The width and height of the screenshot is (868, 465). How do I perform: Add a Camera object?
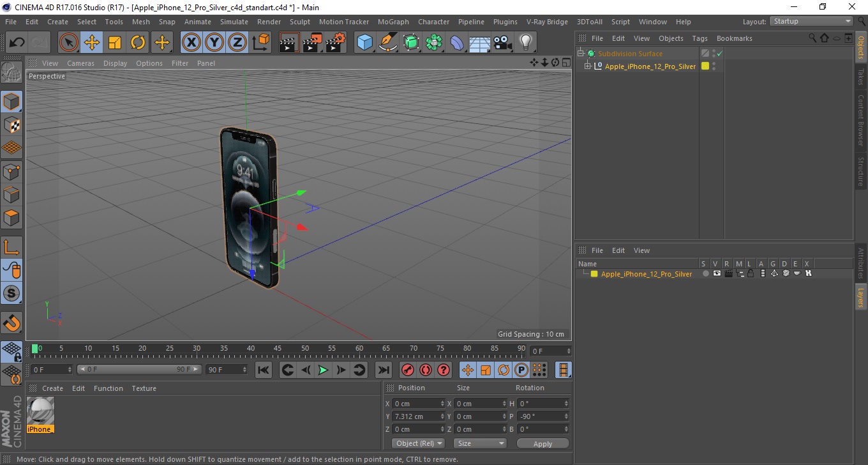(502, 43)
